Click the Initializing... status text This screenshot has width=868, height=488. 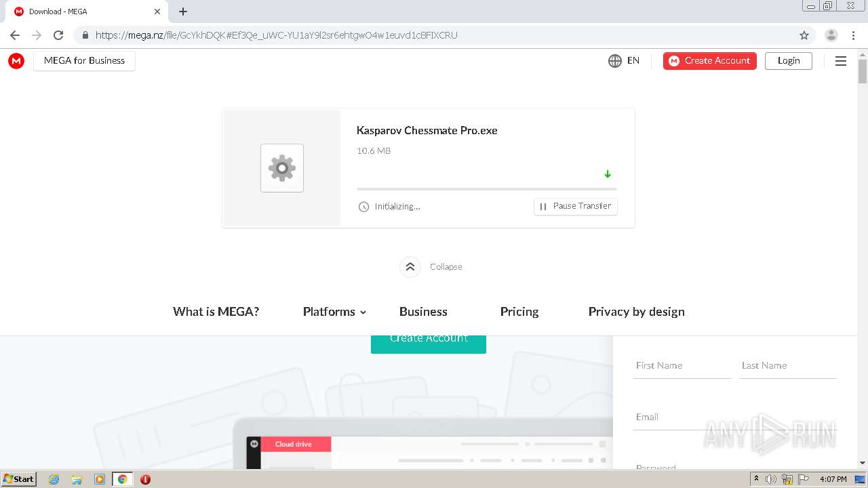click(x=397, y=207)
